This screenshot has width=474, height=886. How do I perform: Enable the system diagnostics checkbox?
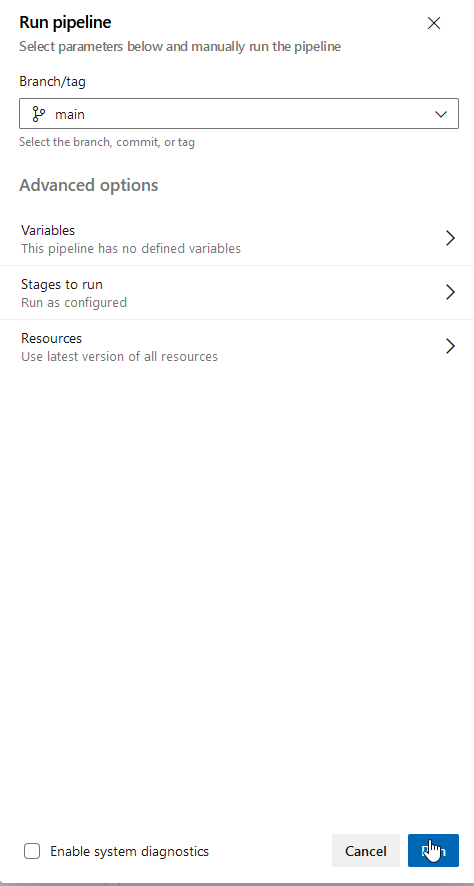(32, 851)
